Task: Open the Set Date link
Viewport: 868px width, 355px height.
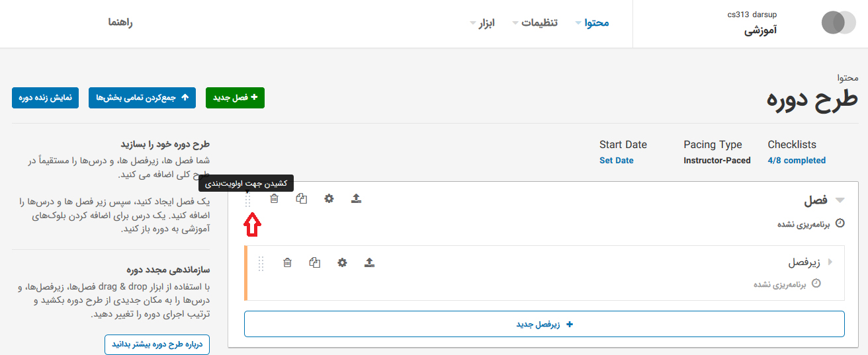Action: pos(616,161)
